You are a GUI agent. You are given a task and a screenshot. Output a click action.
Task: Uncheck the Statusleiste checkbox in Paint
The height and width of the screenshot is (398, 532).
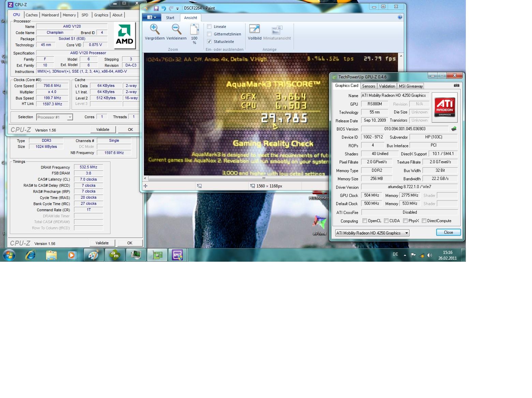pyautogui.click(x=209, y=42)
